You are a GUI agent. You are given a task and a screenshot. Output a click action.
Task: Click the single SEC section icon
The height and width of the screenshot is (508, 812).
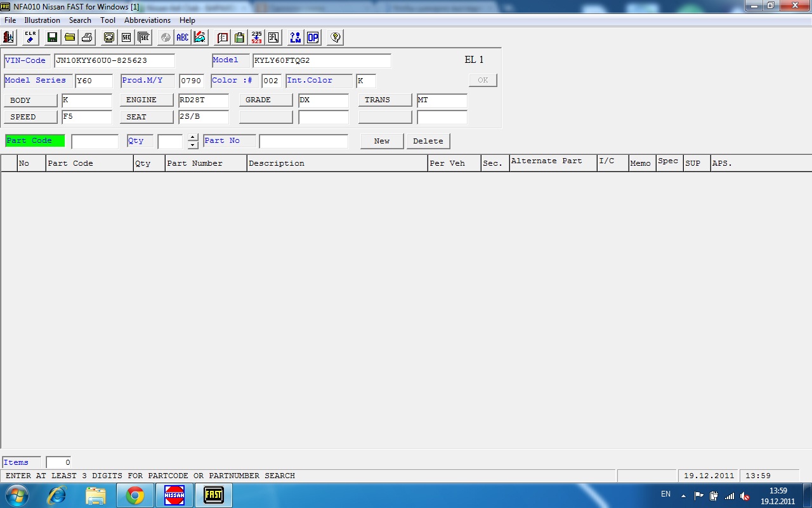tap(126, 37)
